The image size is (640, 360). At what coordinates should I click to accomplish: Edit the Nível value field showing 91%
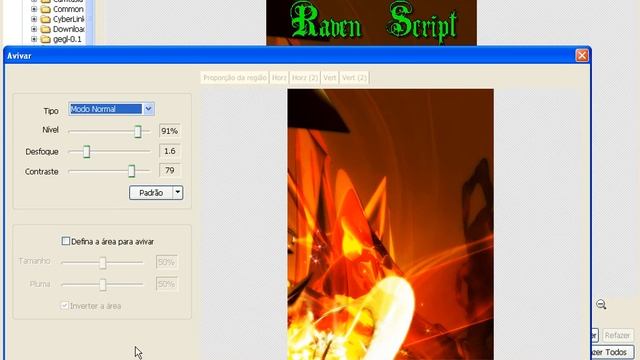point(169,131)
